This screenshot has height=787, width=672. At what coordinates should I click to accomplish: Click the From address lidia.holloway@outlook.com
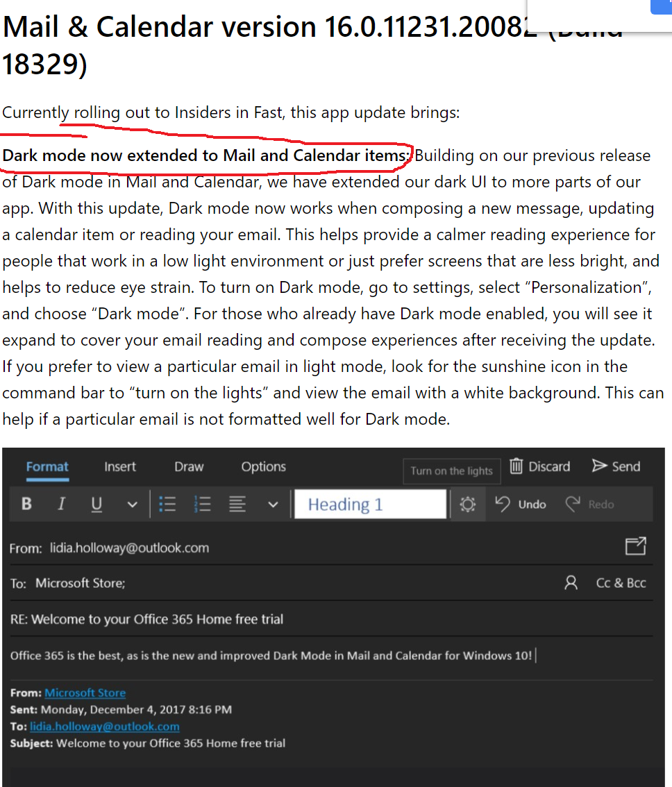pos(129,548)
